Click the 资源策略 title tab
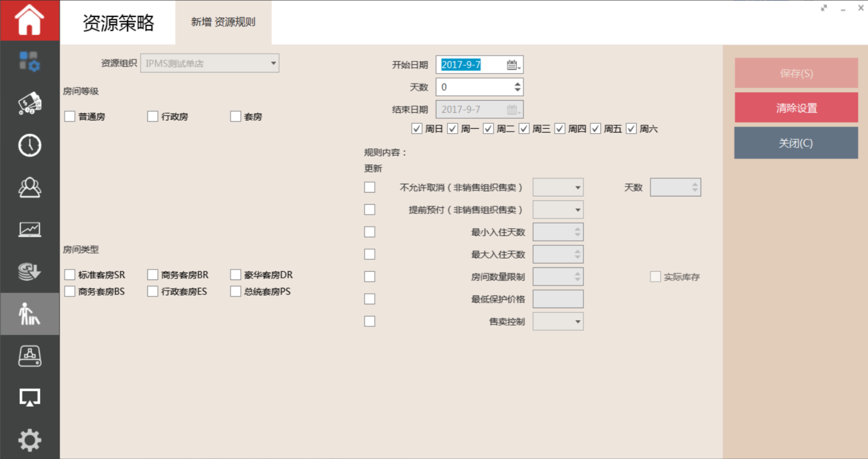Screen dimensions: 868x459 118,23
